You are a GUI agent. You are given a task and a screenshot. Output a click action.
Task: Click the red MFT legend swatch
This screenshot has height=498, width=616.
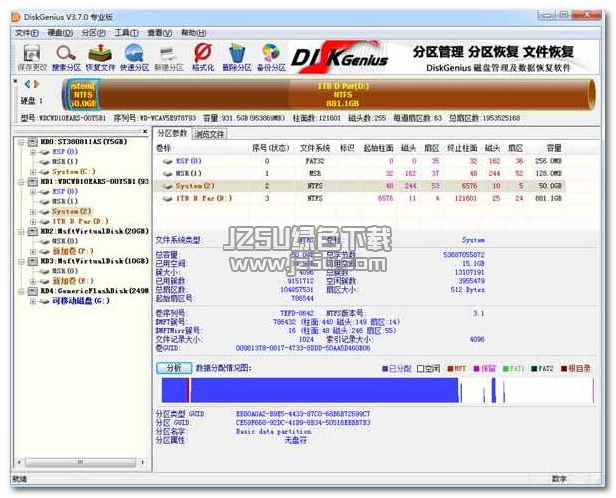(450, 369)
